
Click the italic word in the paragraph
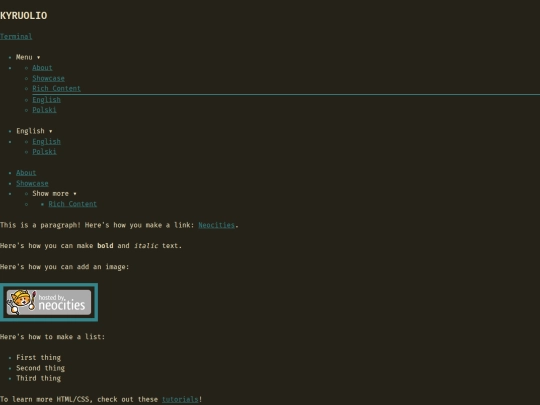click(146, 246)
